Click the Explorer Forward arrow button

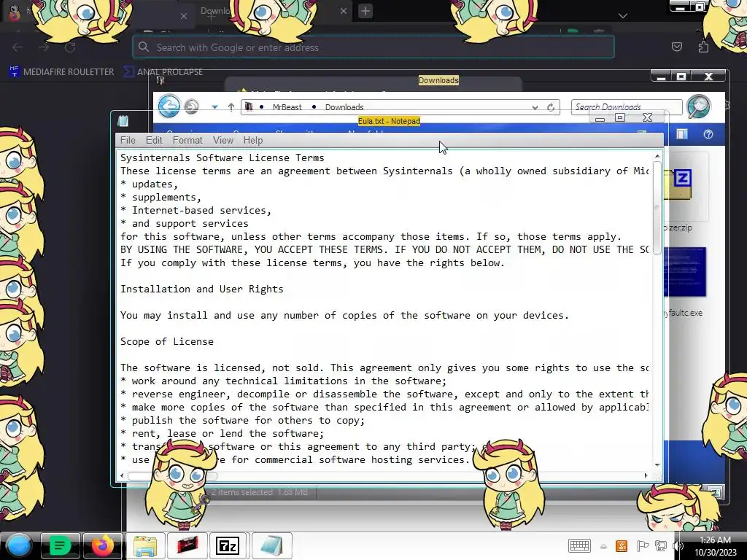click(x=192, y=106)
